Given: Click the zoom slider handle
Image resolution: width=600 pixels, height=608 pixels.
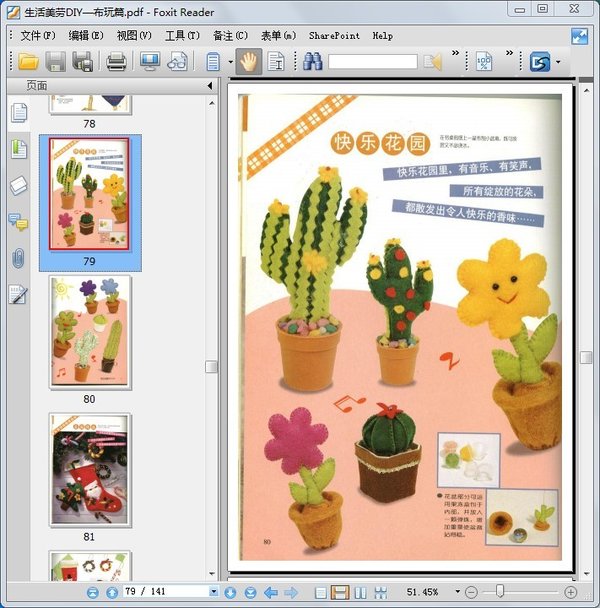Looking at the screenshot, I should click(x=499, y=592).
